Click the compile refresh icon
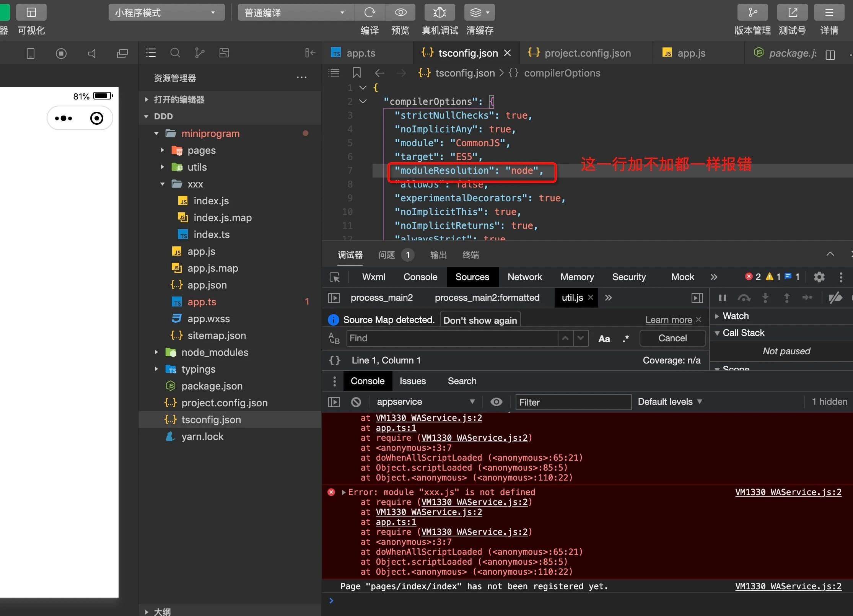 [370, 13]
